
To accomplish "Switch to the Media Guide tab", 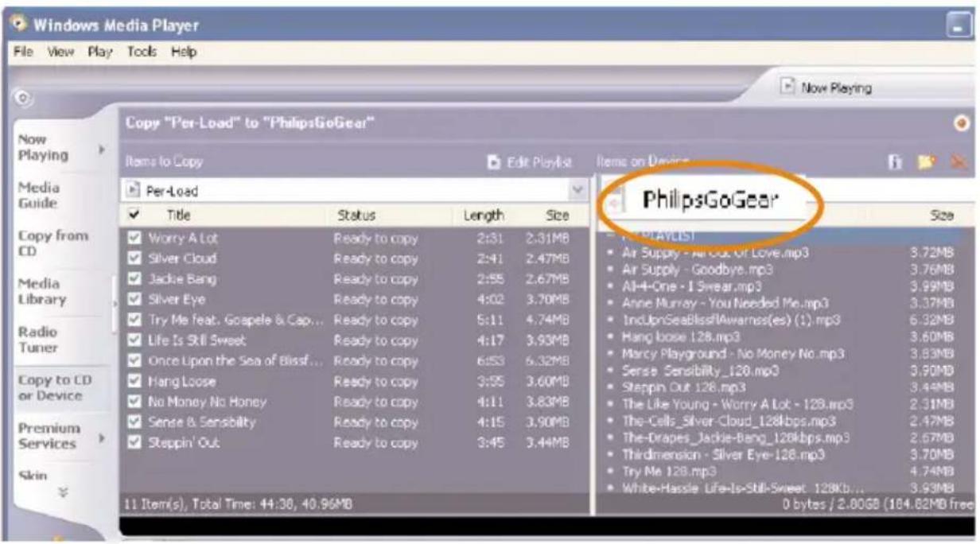I will click(62, 196).
